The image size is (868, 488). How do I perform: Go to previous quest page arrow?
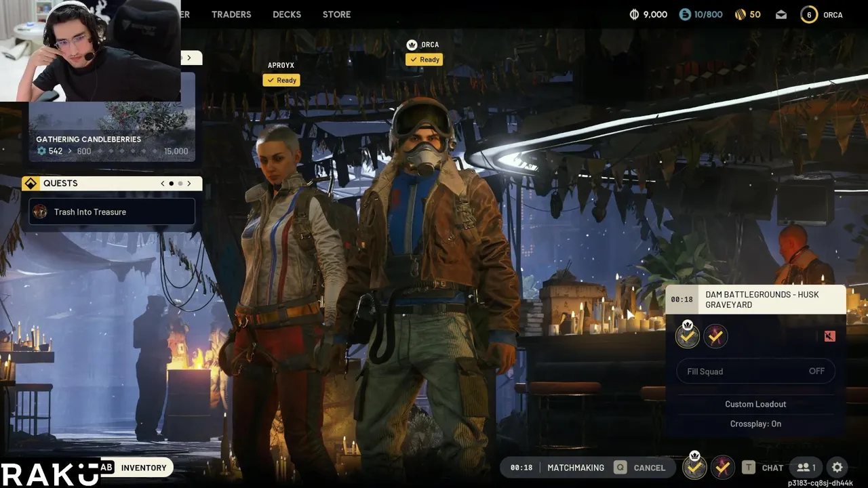tap(163, 184)
